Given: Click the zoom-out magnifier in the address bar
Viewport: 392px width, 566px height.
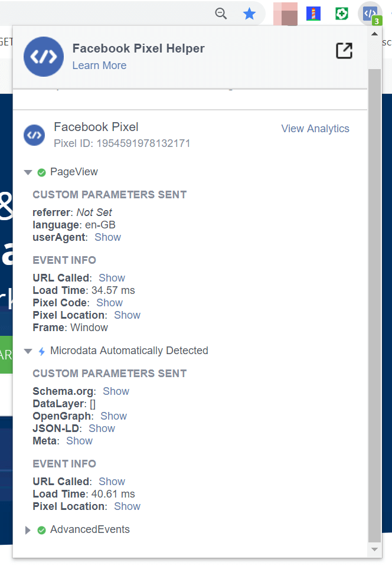Looking at the screenshot, I should pos(221,13).
